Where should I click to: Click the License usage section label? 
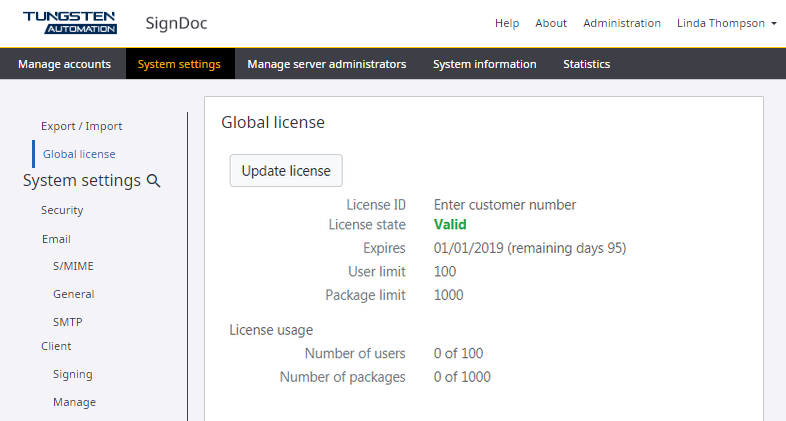271,330
